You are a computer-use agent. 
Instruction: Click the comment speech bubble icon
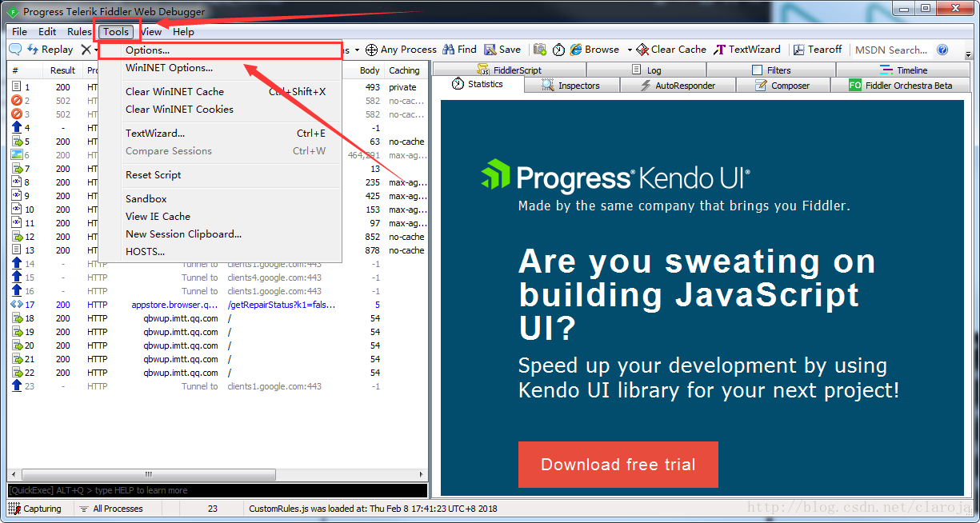(x=15, y=50)
